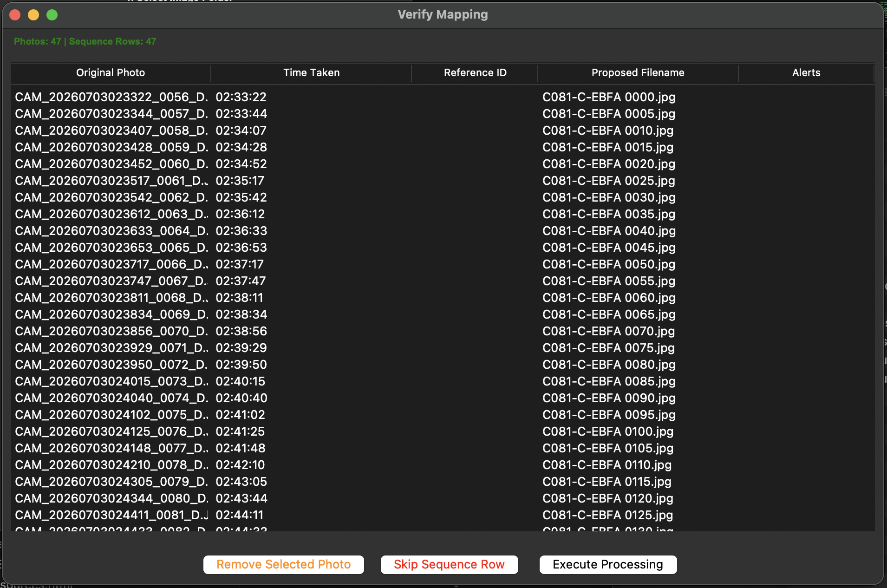Pick photo CAM_20260703024125_0076_D
Image resolution: width=887 pixels, height=588 pixels.
point(111,431)
